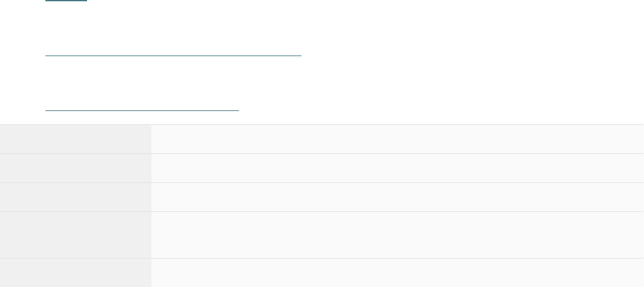Click the bottom row's wide value cell
Screen dimensions: 644x287
[397, 273]
